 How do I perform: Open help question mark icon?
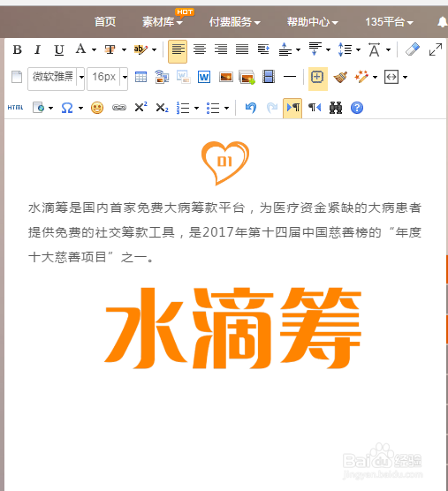point(357,108)
